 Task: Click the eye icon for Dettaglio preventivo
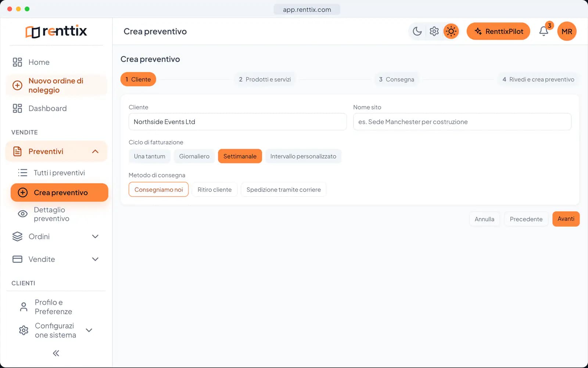(x=23, y=214)
